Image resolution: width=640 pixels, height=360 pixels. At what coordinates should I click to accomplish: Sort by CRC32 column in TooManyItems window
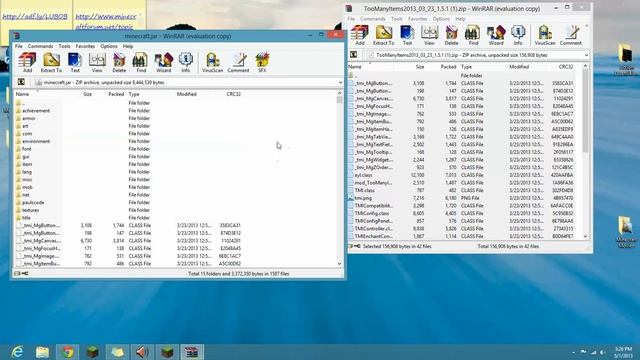[x=566, y=67]
